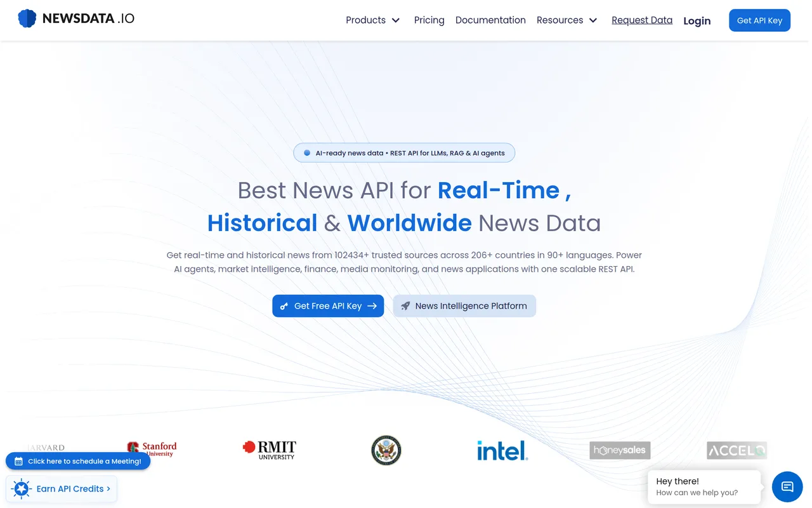Click the honeysales logo
The width and height of the screenshot is (812, 508).
click(x=620, y=450)
